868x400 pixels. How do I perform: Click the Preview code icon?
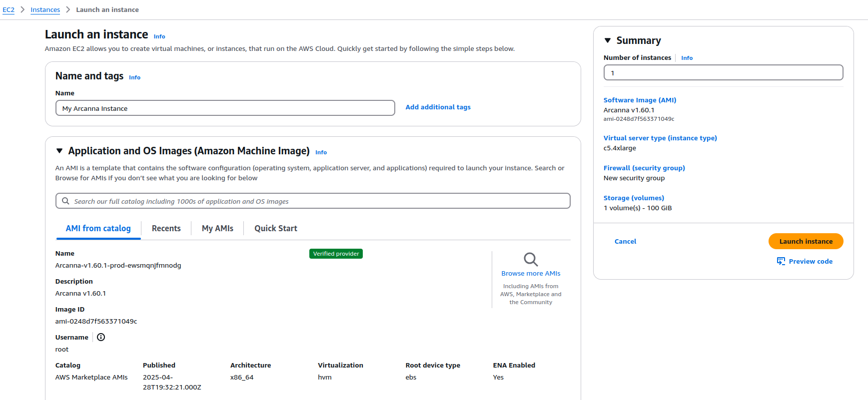[781, 261]
